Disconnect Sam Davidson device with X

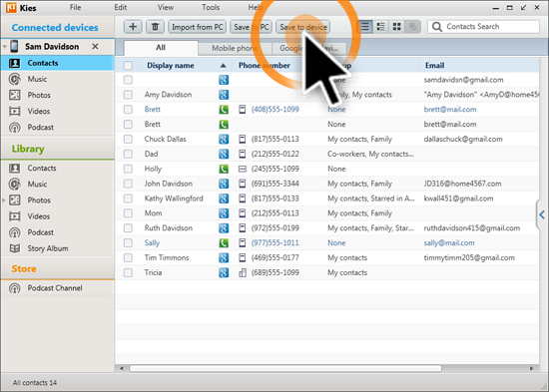(x=95, y=46)
